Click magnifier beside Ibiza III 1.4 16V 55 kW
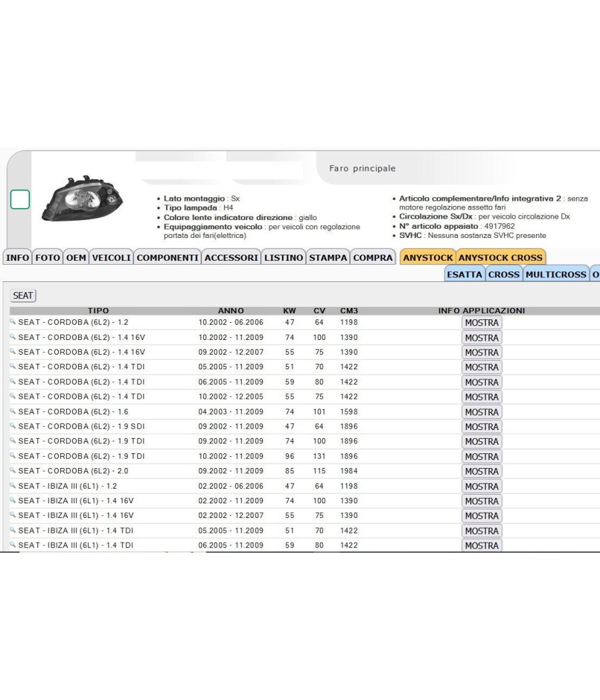This screenshot has width=600, height=700. coord(13,515)
